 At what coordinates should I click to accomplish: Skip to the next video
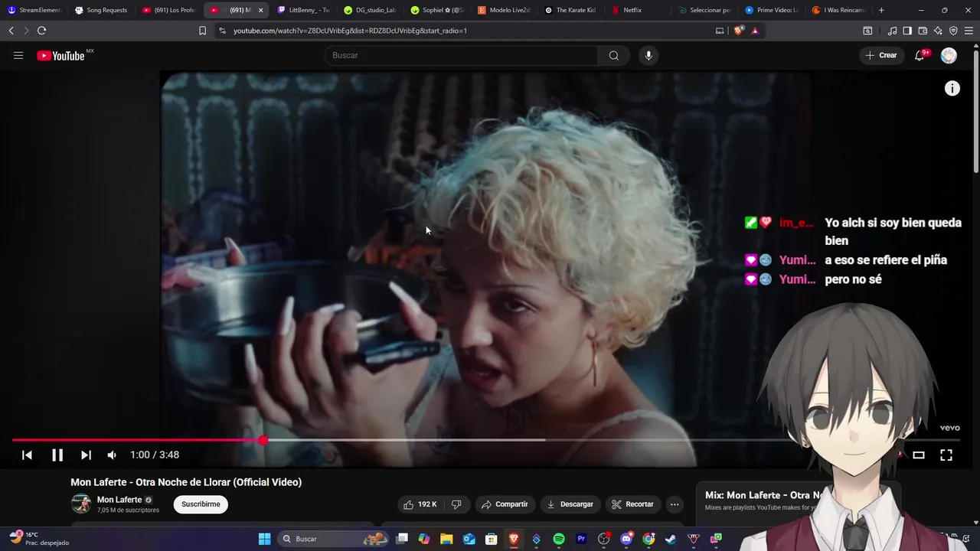[86, 455]
